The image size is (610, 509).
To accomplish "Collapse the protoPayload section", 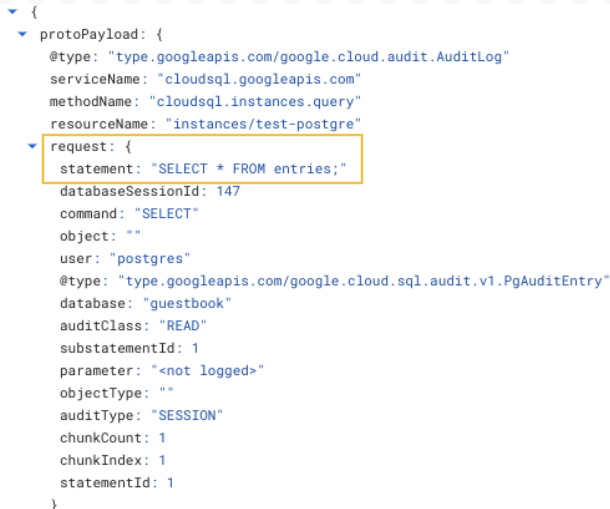I will (23, 34).
